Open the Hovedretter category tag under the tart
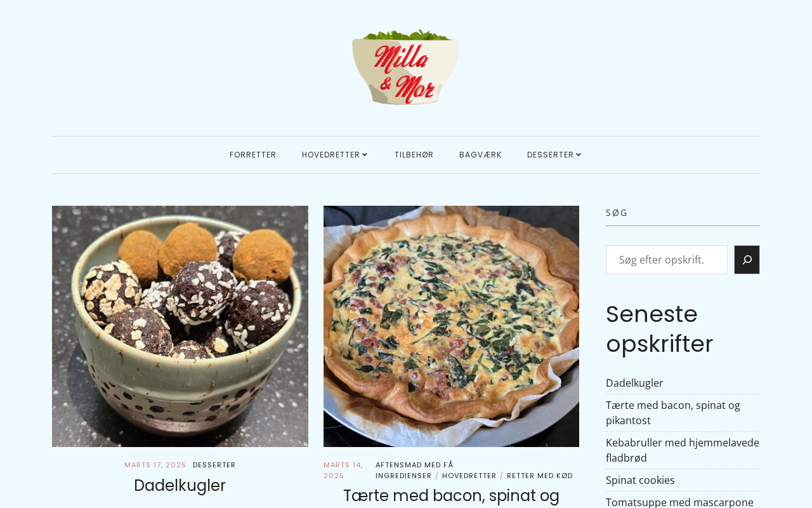This screenshot has width=812, height=508. pos(469,476)
